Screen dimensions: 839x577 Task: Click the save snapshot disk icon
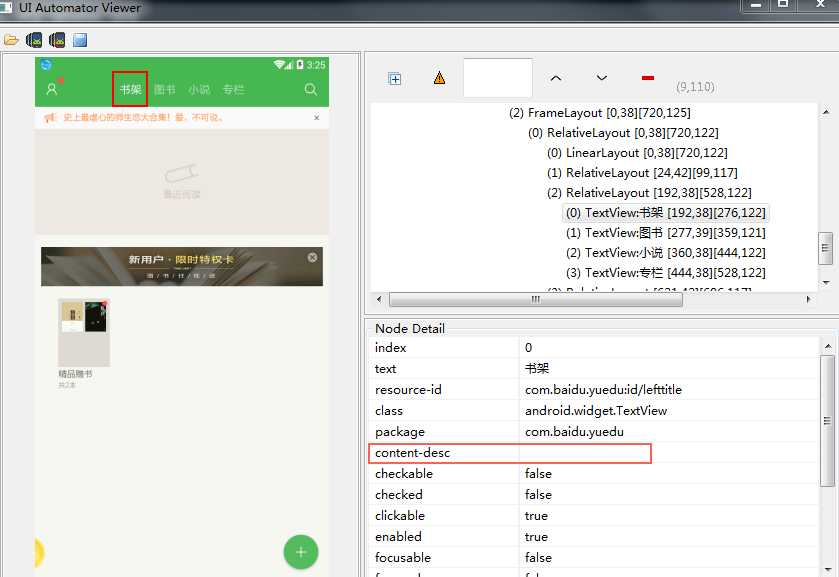click(x=80, y=40)
